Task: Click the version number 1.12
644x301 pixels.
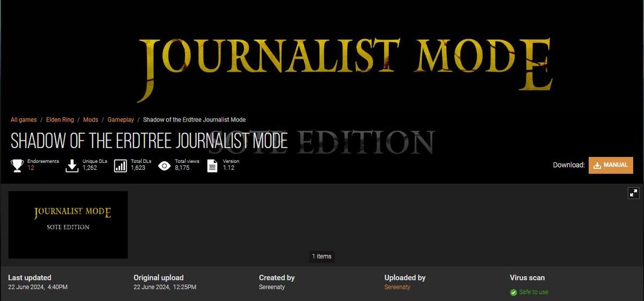Action: (229, 168)
